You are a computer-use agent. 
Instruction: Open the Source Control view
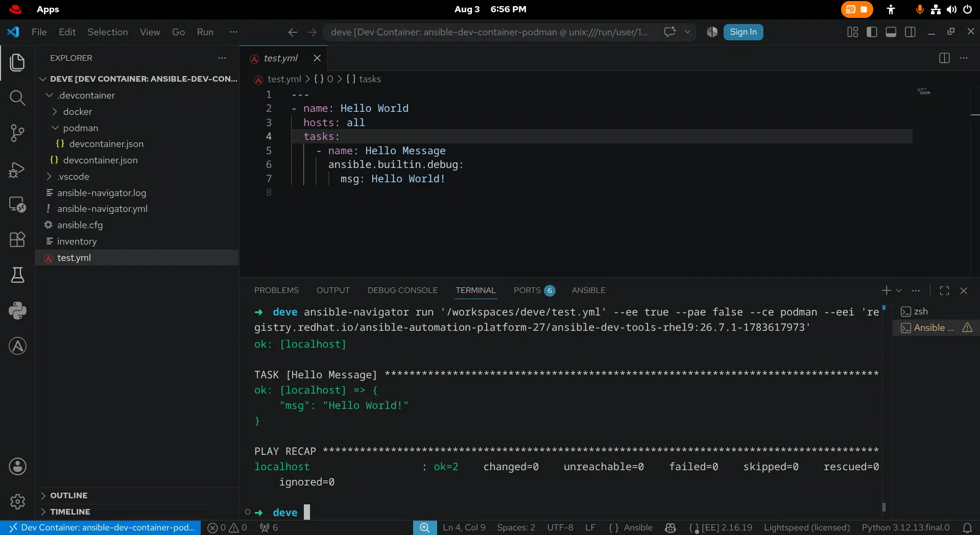17,133
